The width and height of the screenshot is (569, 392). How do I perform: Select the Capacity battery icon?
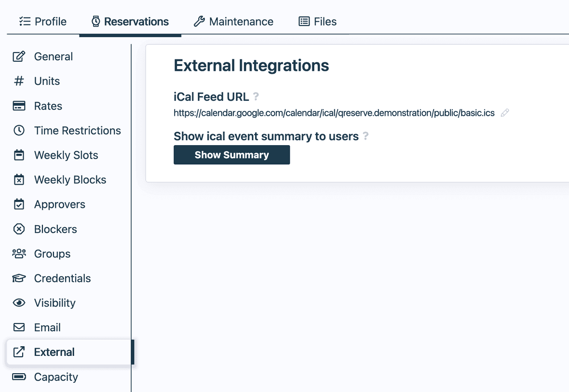coord(19,377)
